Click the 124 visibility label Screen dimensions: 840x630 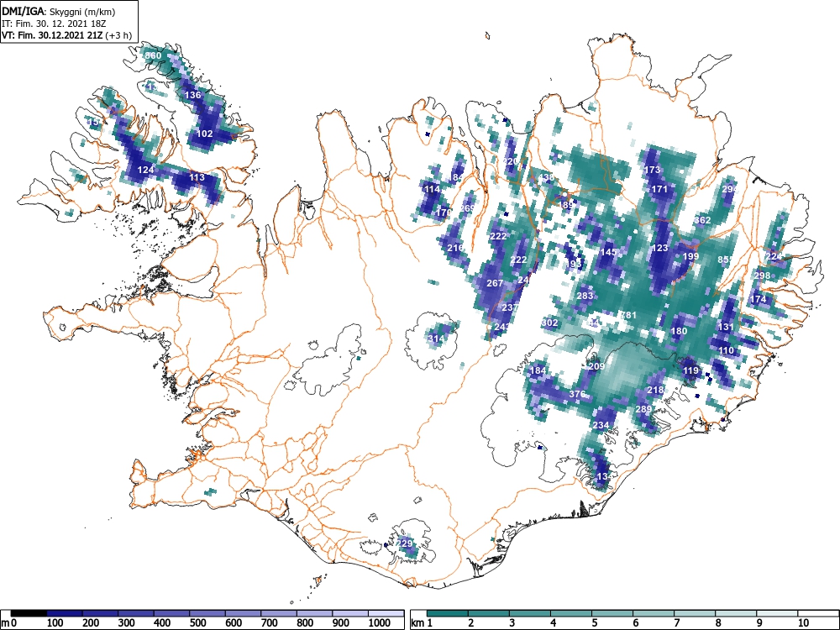coord(145,170)
